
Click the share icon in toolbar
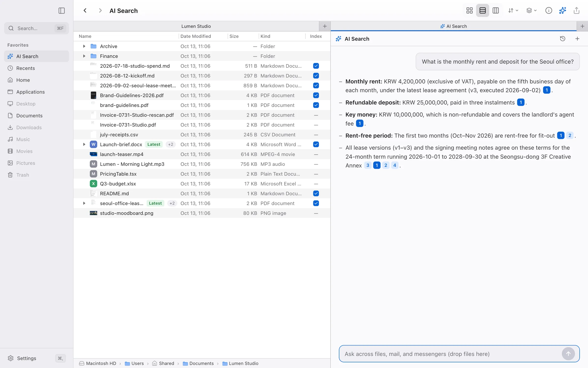576,11
